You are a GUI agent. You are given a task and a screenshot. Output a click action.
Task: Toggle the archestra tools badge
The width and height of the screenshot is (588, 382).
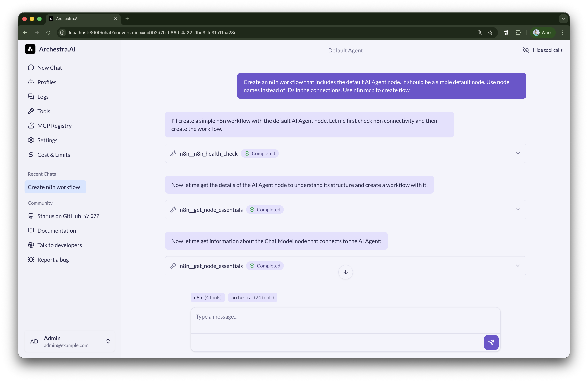pyautogui.click(x=253, y=297)
